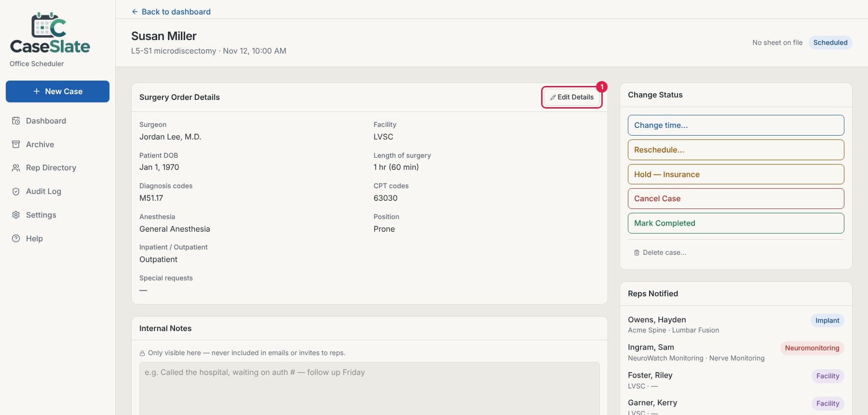
Task: Click the Implant tag for Owens, Hayden
Action: click(x=827, y=320)
